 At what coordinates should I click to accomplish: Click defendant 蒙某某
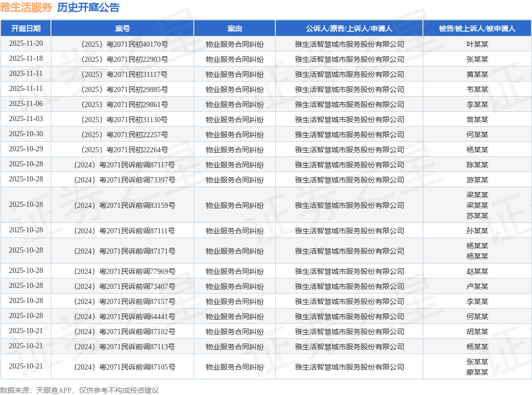point(477,372)
